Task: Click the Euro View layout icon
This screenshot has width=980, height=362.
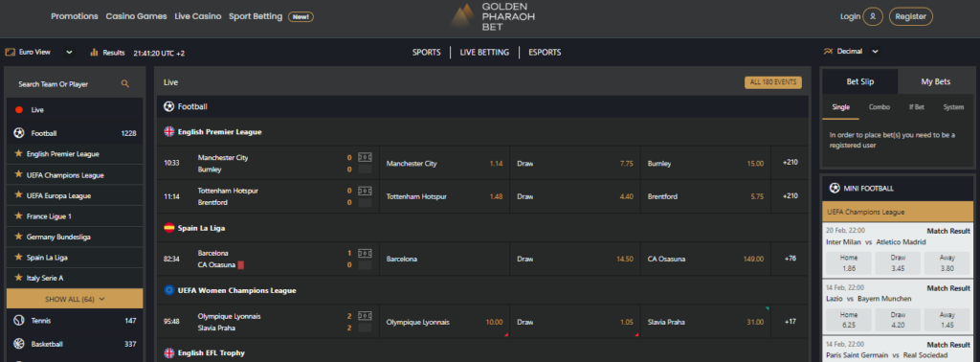Action: click(x=10, y=53)
